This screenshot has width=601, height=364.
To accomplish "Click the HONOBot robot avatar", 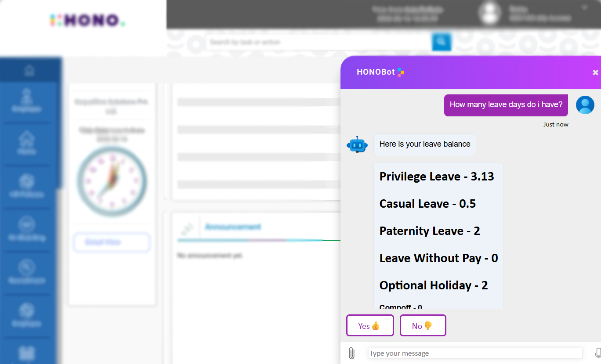I will [x=357, y=144].
